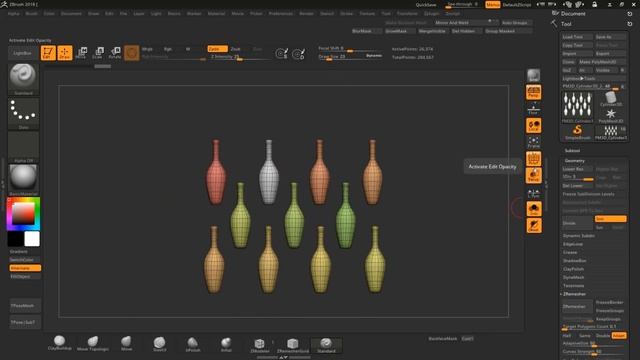
Task: Open the Transform menu
Action: tap(407, 13)
